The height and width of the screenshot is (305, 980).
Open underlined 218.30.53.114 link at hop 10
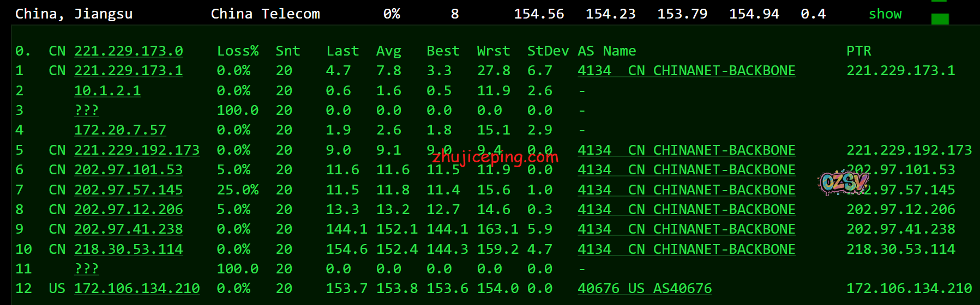click(129, 249)
